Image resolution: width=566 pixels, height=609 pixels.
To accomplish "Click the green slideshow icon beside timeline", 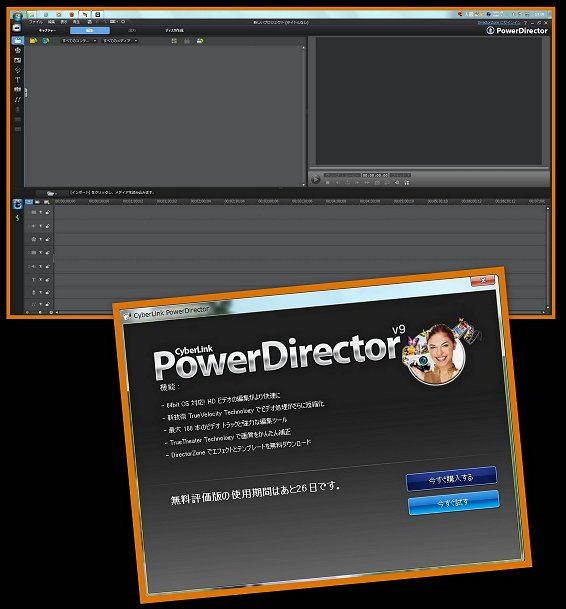I will point(17,218).
